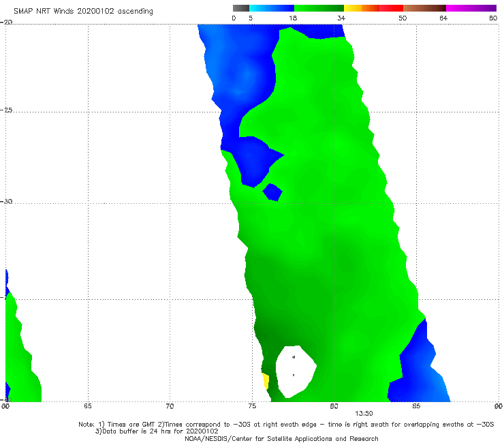Click the green segment of the wind color bar

tap(319, 8)
